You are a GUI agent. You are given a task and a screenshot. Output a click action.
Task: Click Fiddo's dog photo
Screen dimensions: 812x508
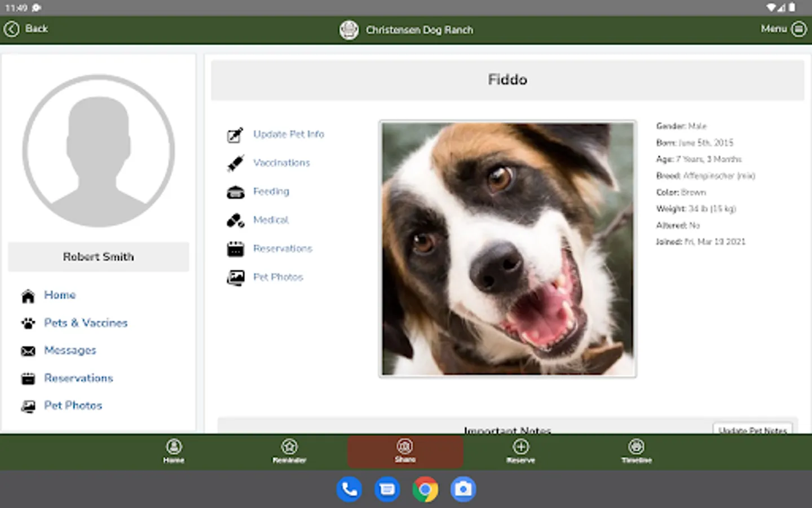[x=507, y=248]
